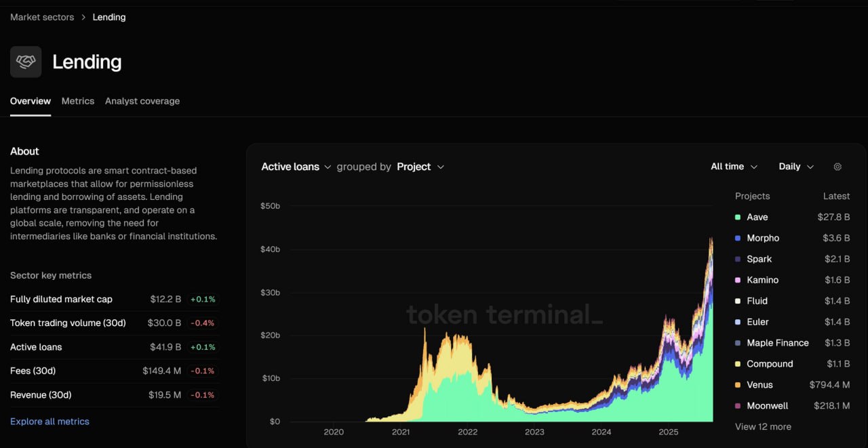Toggle Aave series via green legend dot
The image size is (868, 448).
(x=738, y=217)
